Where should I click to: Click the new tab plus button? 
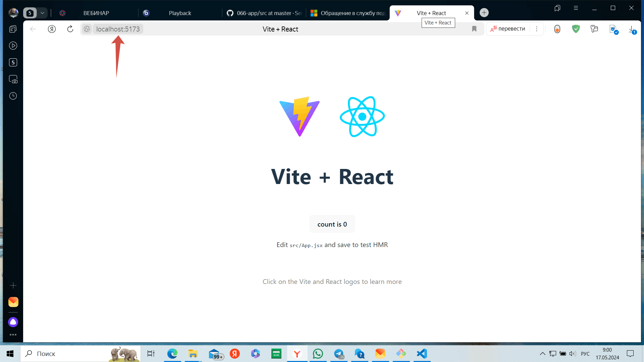[x=485, y=13]
